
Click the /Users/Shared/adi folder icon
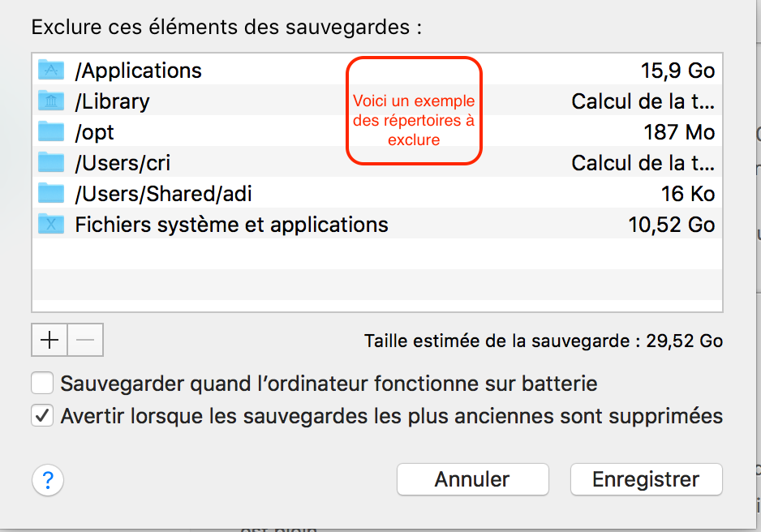(51, 194)
